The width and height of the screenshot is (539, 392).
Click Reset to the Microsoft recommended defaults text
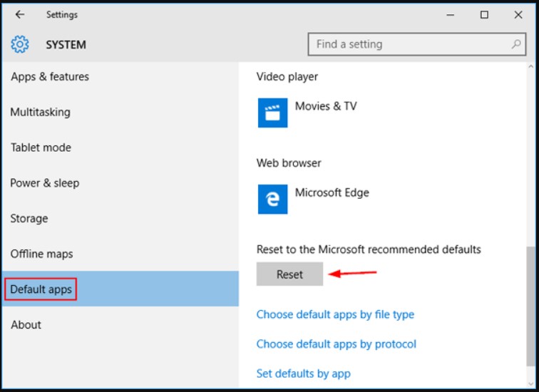point(369,249)
